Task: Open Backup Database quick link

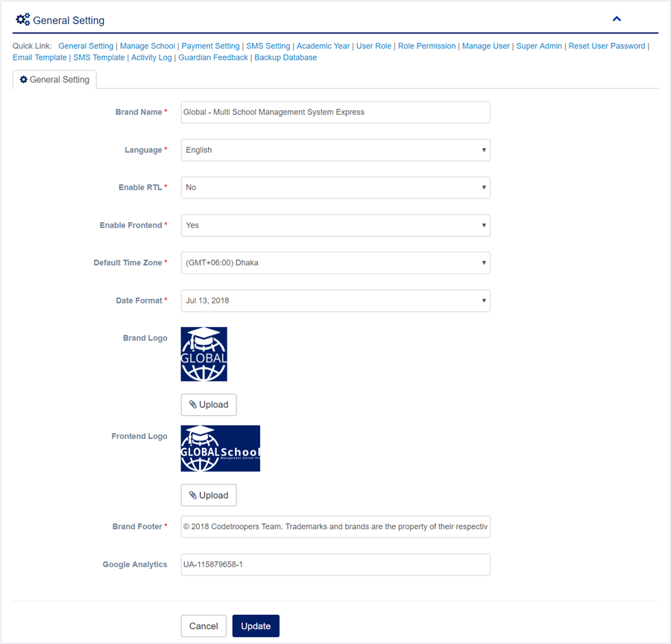Action: pos(286,57)
